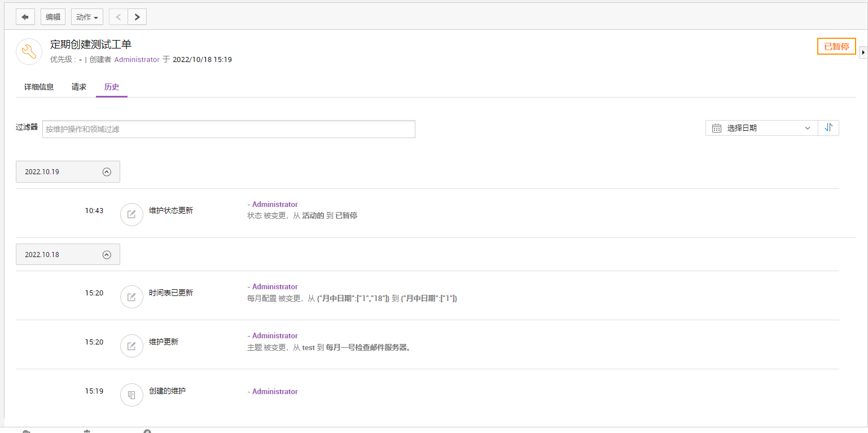Collapse the 2022.10.19 history group
The width and height of the screenshot is (868, 433).
107,172
